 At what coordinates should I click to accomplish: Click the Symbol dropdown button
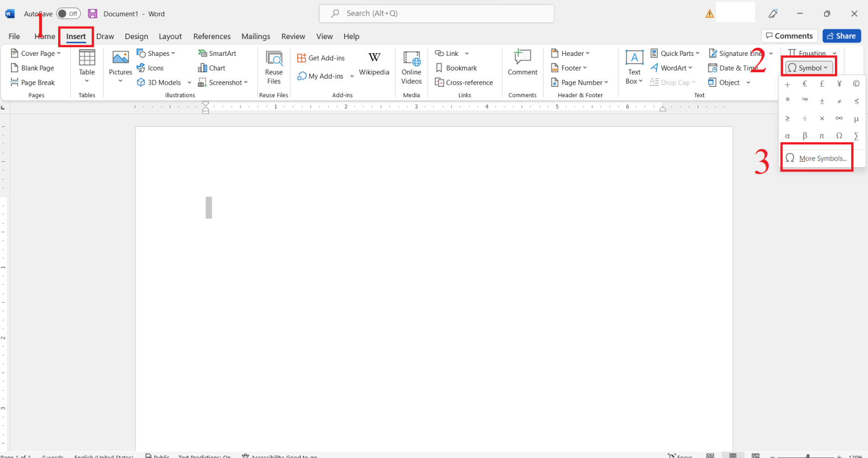(x=809, y=68)
